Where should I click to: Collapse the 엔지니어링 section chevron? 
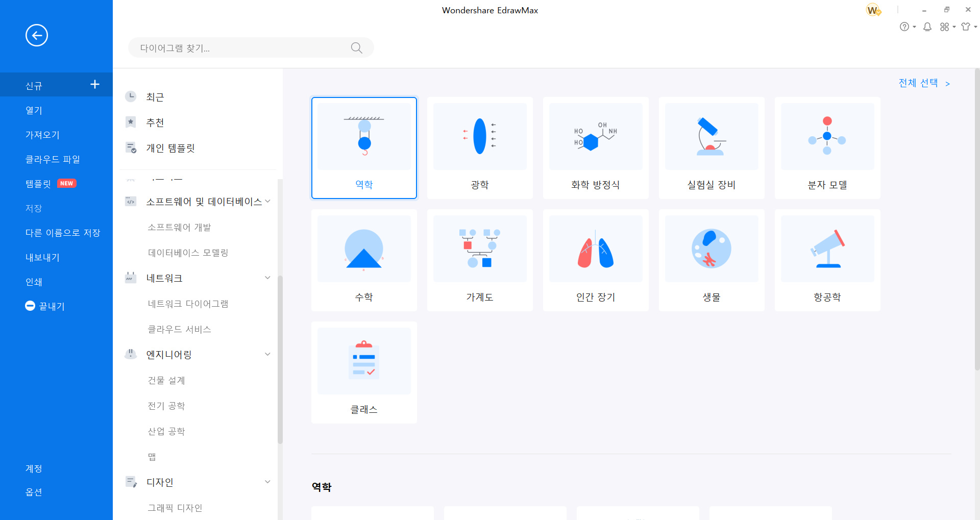[x=267, y=354]
